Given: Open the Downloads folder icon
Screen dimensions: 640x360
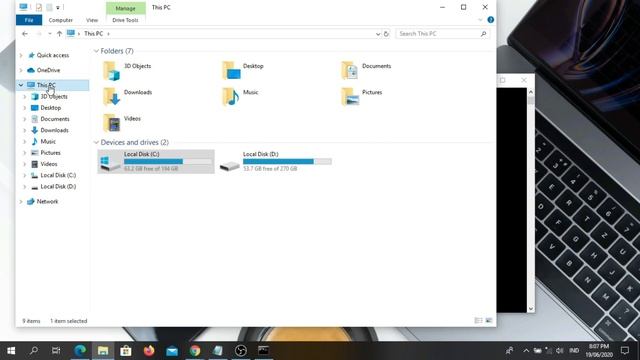Looking at the screenshot, I should pyautogui.click(x=111, y=97).
